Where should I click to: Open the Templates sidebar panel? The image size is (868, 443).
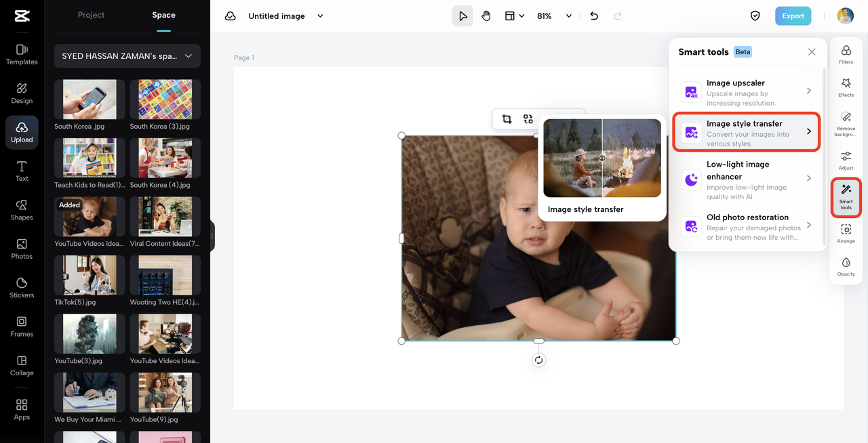[x=22, y=54]
